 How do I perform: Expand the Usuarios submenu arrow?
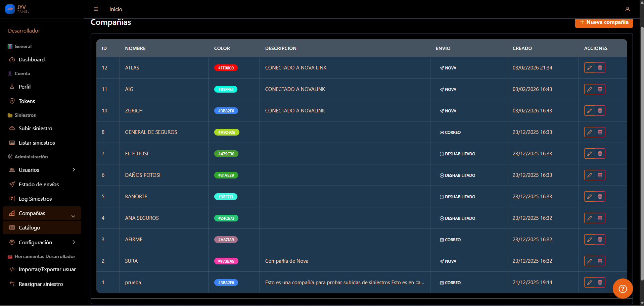tap(74, 170)
